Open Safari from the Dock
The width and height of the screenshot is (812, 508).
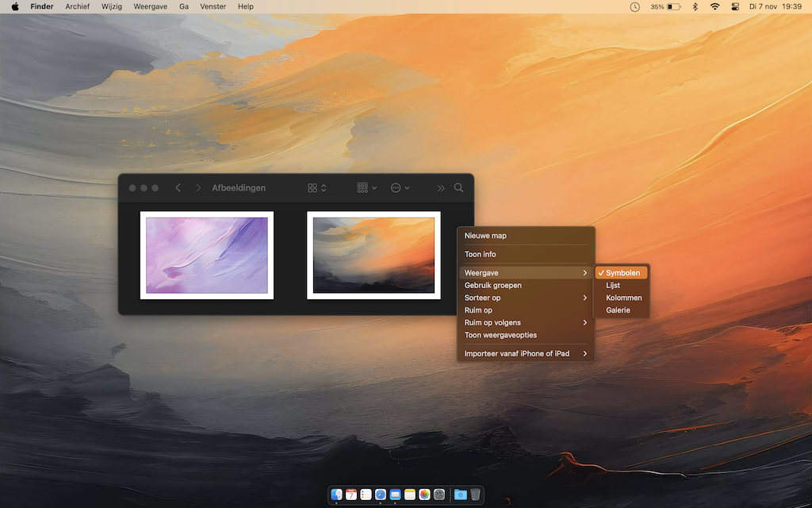coord(380,495)
